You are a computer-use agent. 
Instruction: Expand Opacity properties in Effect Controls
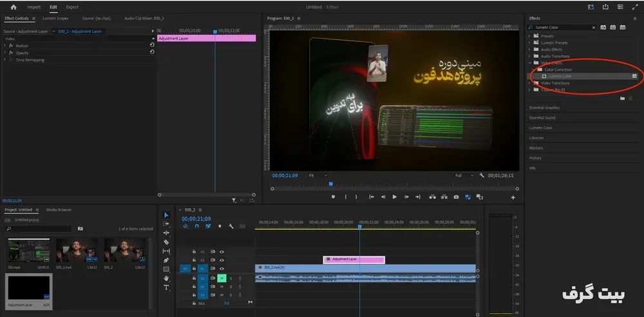pos(5,53)
